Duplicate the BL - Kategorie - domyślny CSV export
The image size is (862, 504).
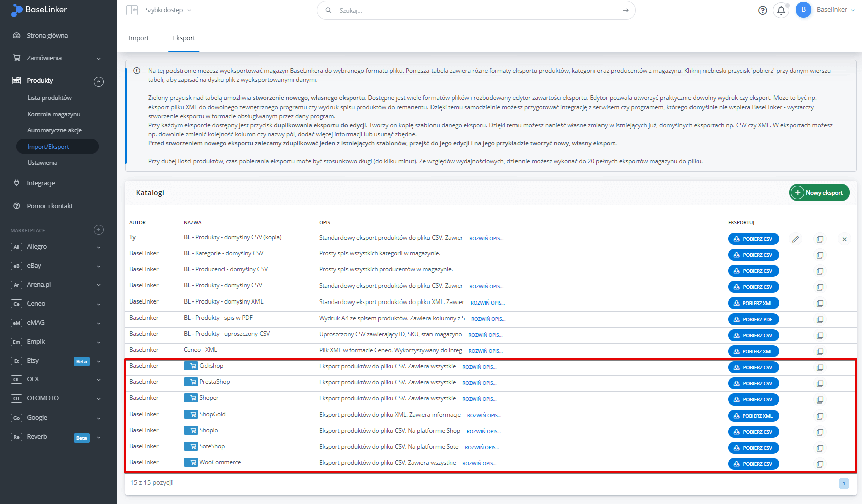(820, 255)
